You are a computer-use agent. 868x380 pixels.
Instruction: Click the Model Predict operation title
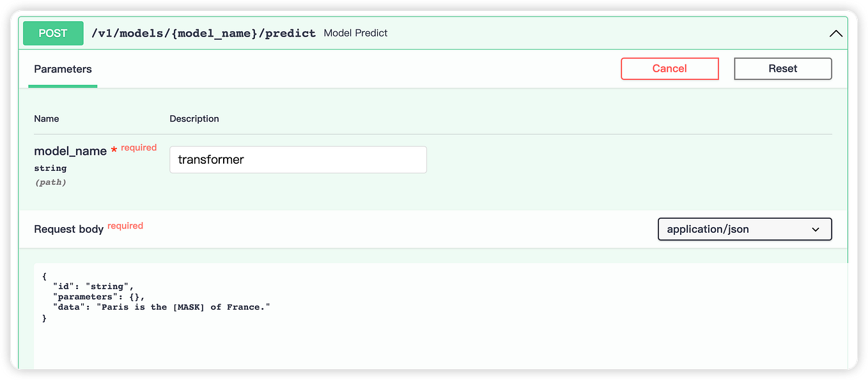click(355, 33)
